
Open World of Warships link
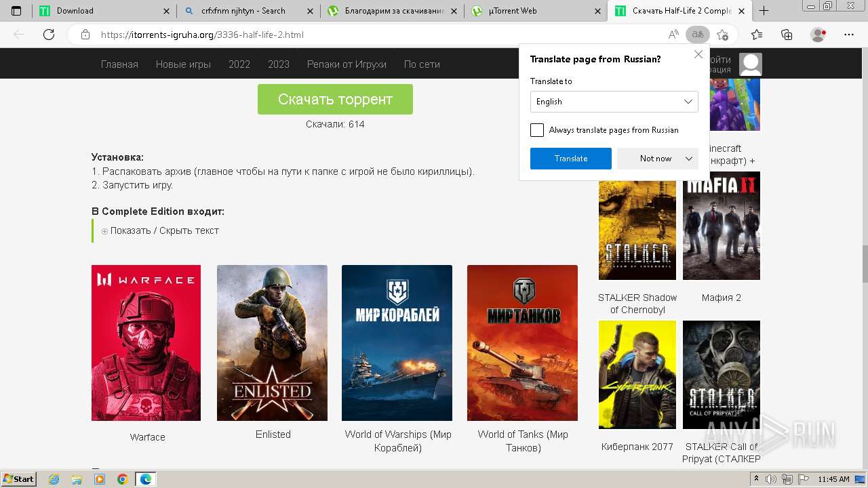pos(398,441)
